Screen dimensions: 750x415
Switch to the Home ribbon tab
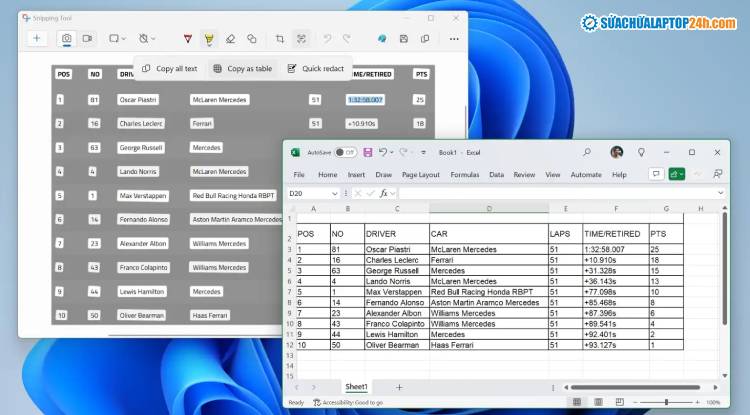coord(328,175)
